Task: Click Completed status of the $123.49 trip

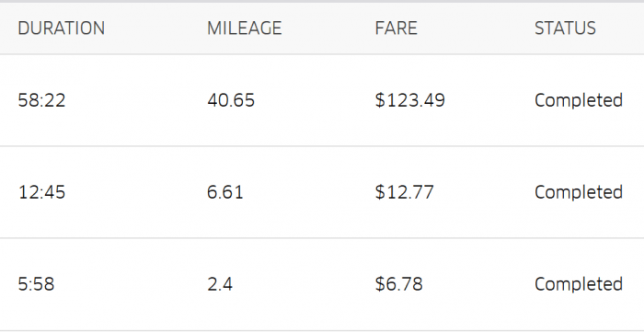Action: (x=579, y=100)
